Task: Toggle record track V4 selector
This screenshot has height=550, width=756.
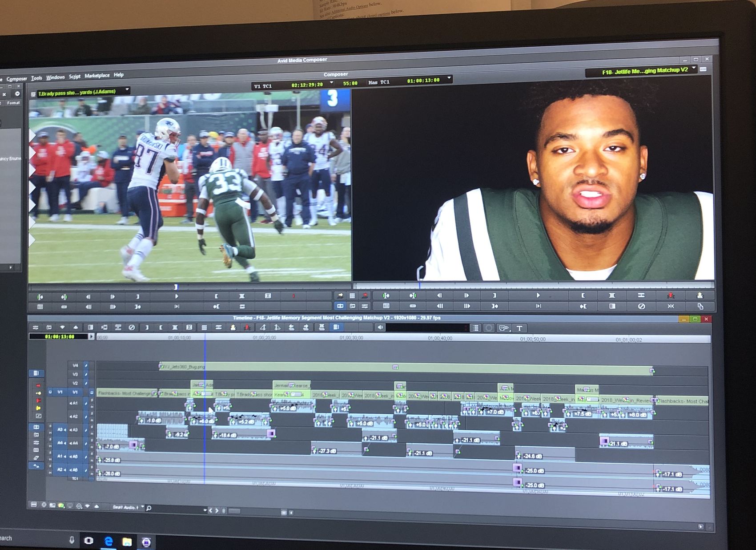Action: 75,365
